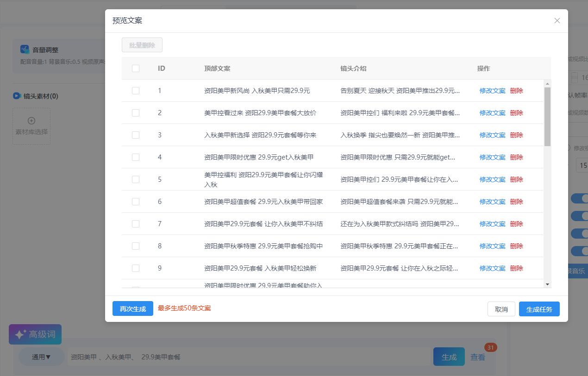This screenshot has height=376, width=588.
Task: Click the scrollbar up arrow in table
Action: tap(547, 84)
